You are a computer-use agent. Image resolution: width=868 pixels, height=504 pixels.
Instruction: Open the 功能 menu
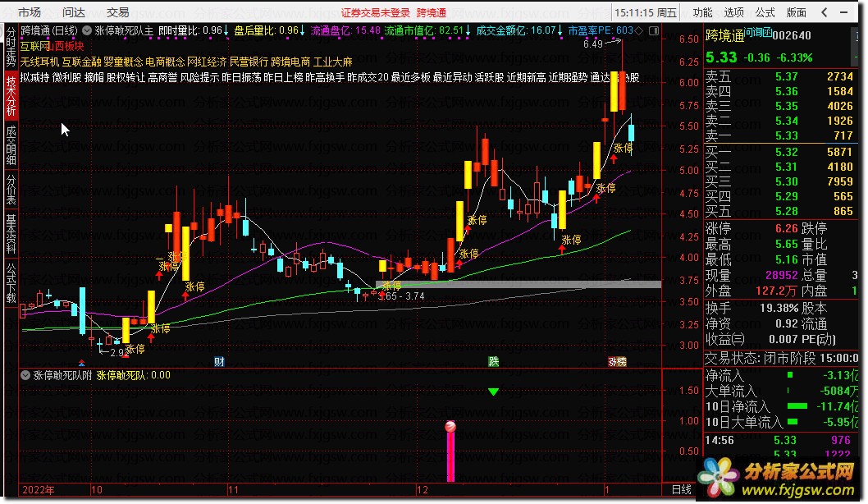tap(702, 12)
